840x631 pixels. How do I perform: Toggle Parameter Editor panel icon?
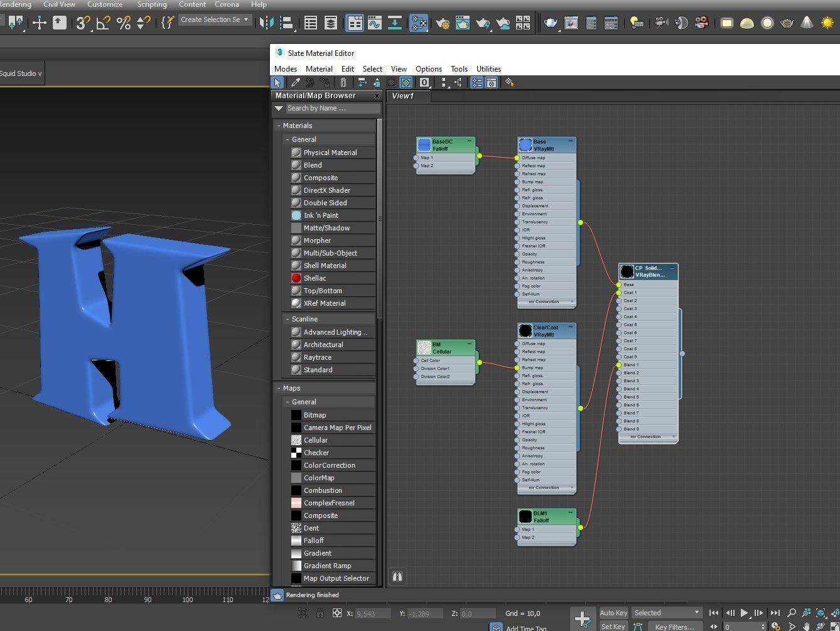(492, 82)
